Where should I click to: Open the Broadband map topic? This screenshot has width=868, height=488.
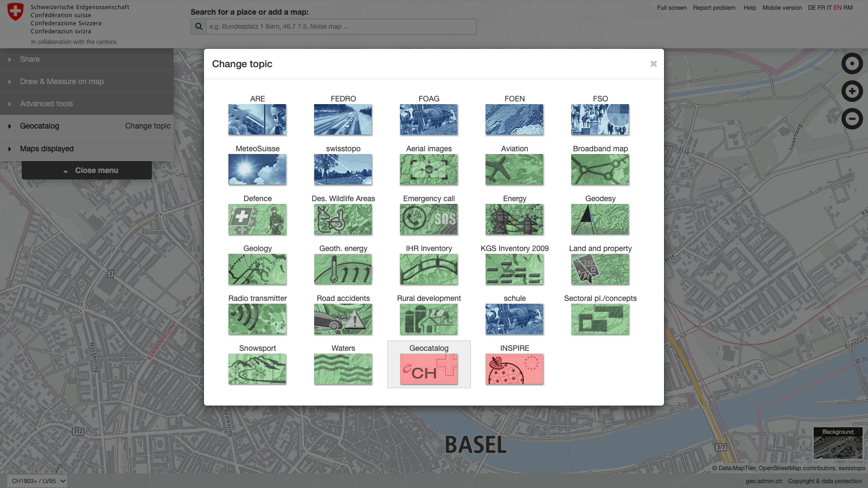pyautogui.click(x=600, y=169)
